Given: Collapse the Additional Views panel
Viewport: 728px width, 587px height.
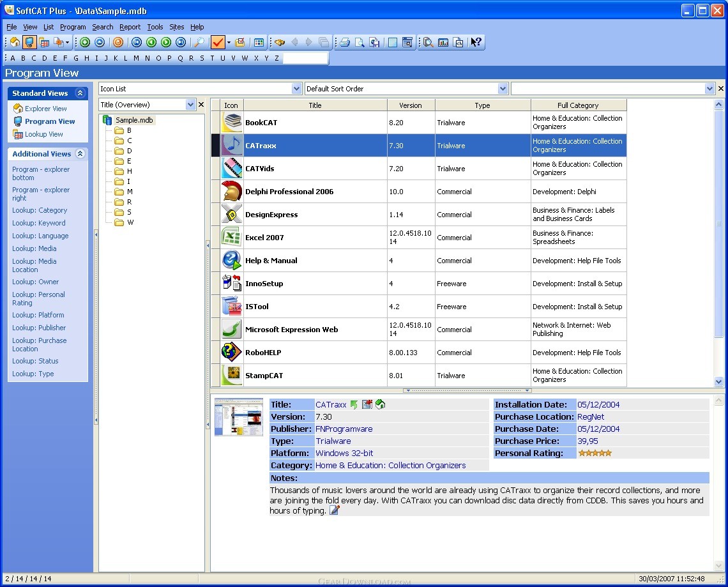Looking at the screenshot, I should point(80,154).
